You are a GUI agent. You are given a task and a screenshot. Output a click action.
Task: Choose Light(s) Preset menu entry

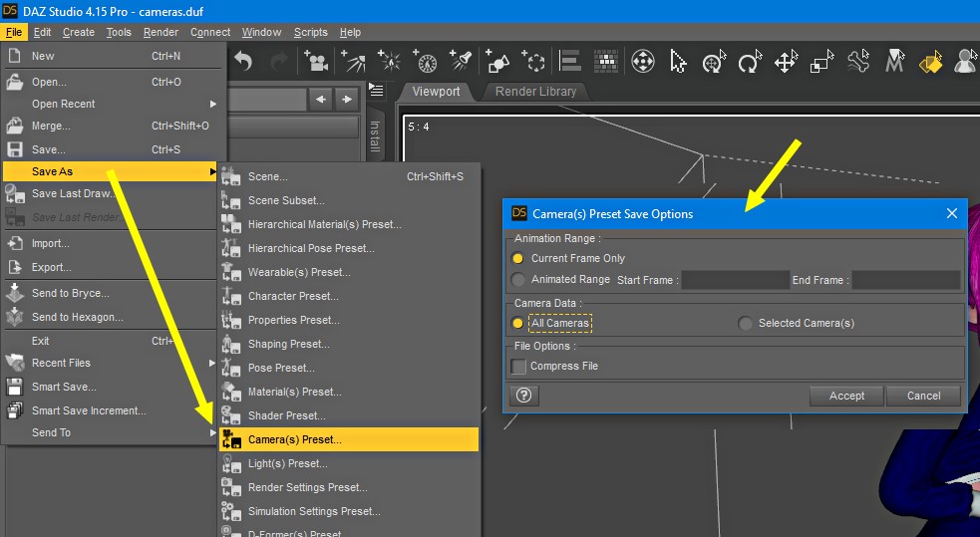(349, 463)
